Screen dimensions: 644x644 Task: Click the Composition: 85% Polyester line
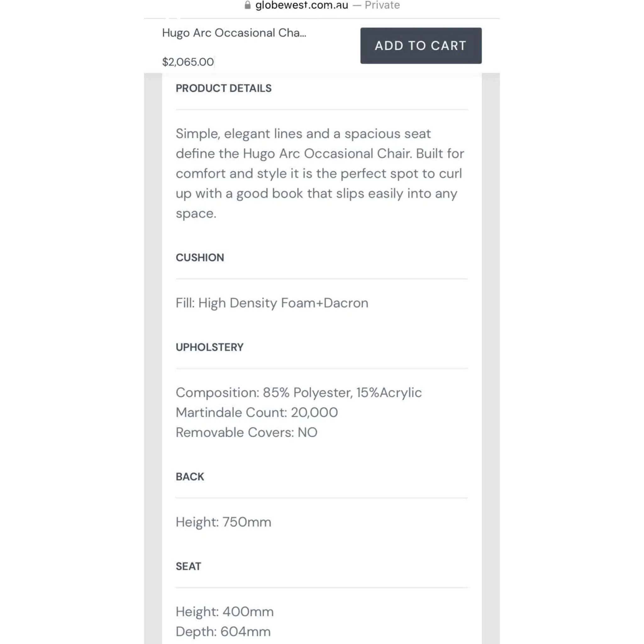point(299,393)
